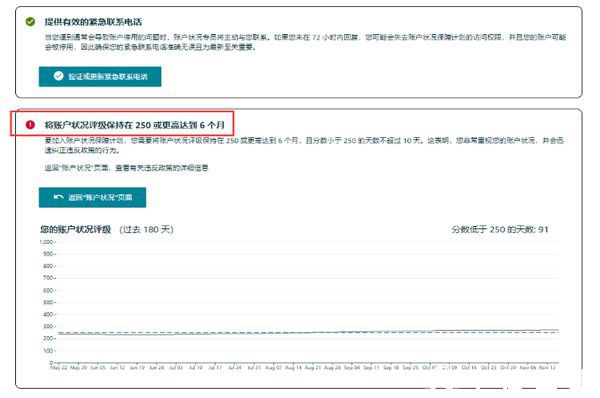Click the checkmark icon inside the 验证或更新紧急联系电话 button
This screenshot has width=600, height=398.
pos(59,76)
